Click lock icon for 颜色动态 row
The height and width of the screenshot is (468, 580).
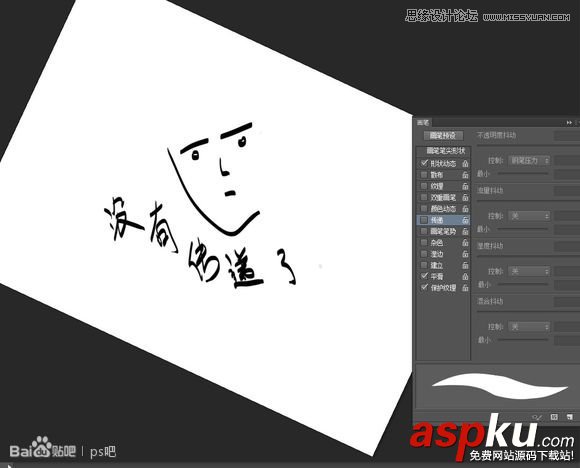pyautogui.click(x=465, y=209)
